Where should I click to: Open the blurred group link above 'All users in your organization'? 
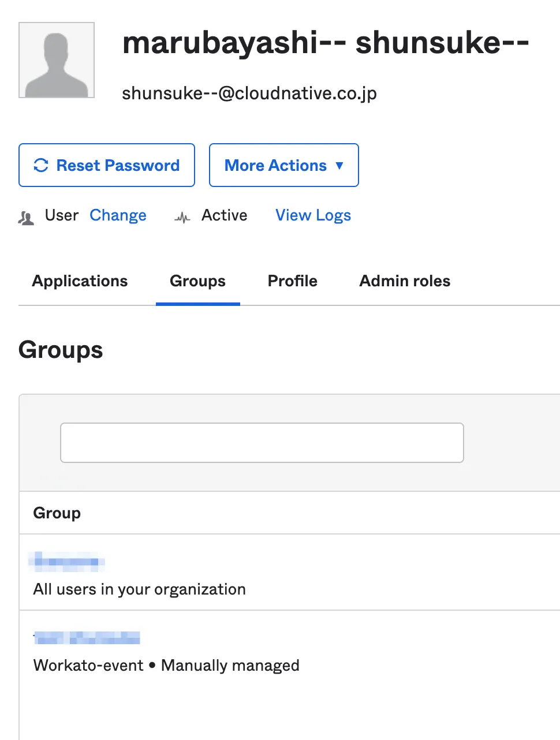click(67, 561)
